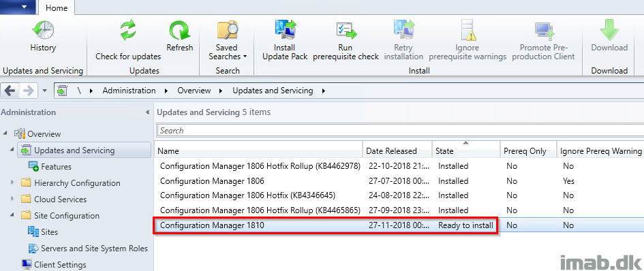Run prerequisite check
The height and width of the screenshot is (271, 644).
pos(346,40)
